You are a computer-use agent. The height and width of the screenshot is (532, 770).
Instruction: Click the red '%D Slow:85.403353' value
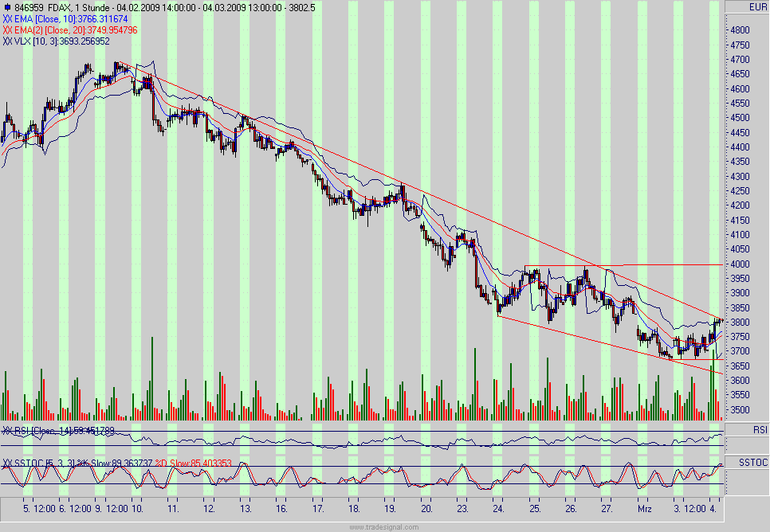(194, 464)
